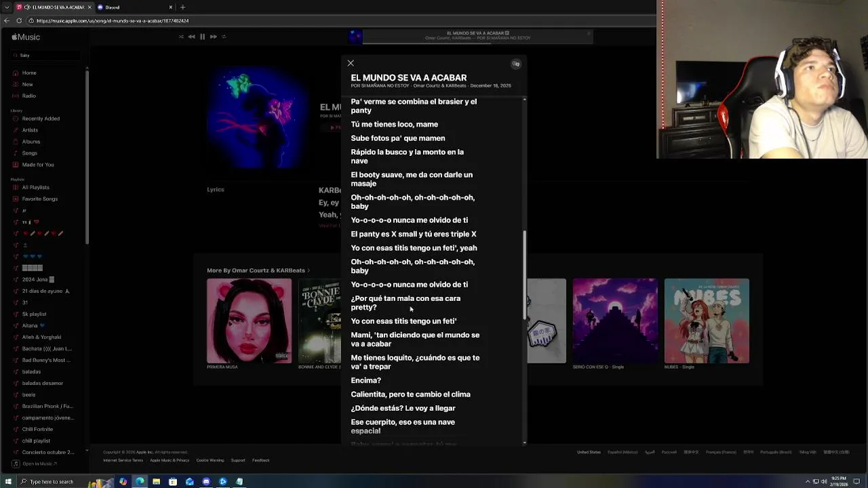Open Songs in the library
This screenshot has width=868, height=488.
point(30,153)
